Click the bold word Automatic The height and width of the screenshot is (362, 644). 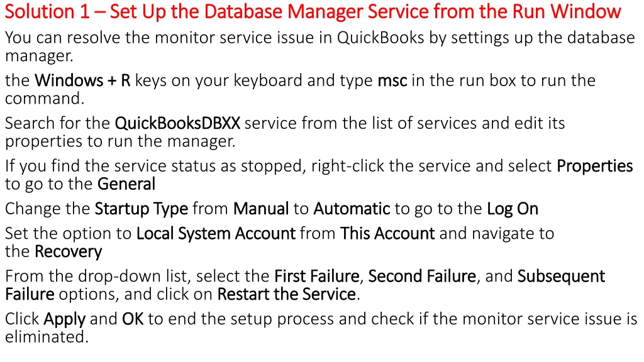[352, 209]
